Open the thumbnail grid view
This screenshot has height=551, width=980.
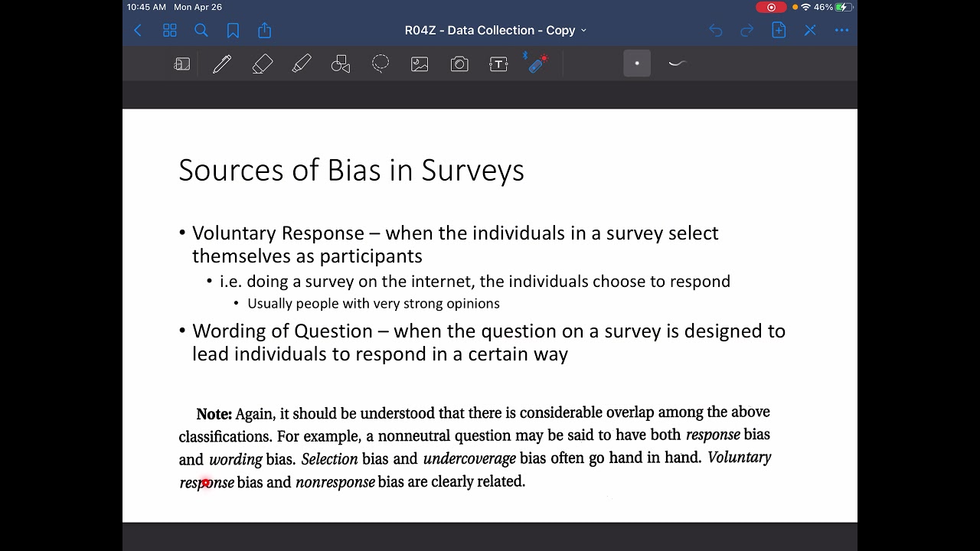170,31
